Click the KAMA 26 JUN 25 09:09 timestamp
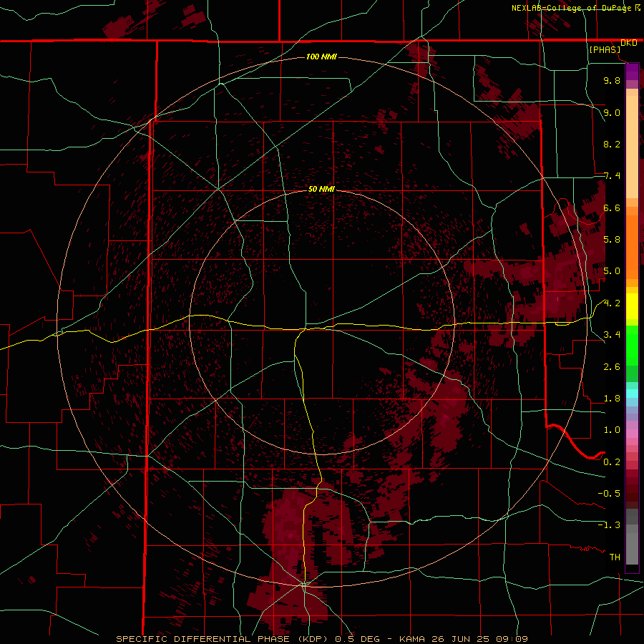Screen dimensions: 644x644 click(x=463, y=639)
